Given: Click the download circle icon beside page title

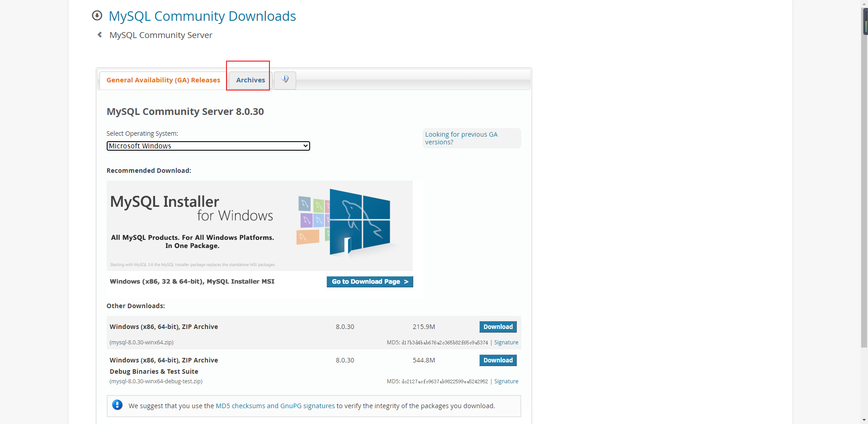Looking at the screenshot, I should tap(97, 16).
